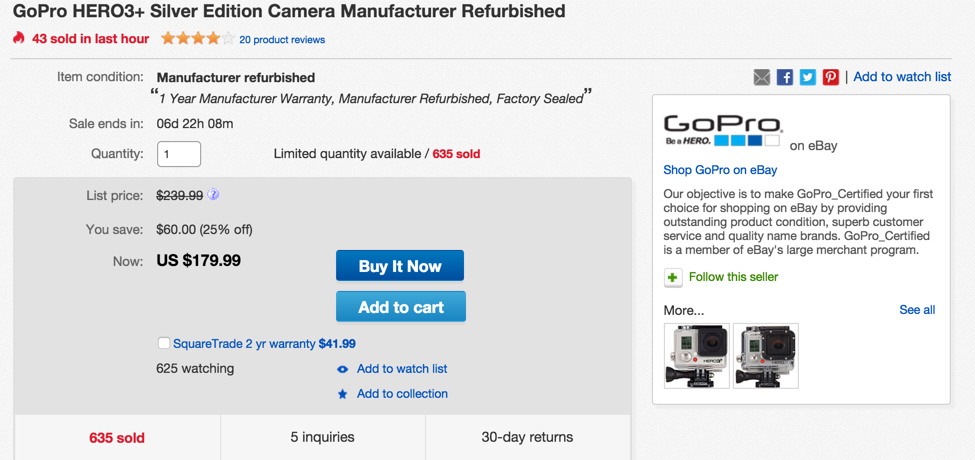Click the Buy It Now button
The width and height of the screenshot is (975, 460).
click(400, 266)
